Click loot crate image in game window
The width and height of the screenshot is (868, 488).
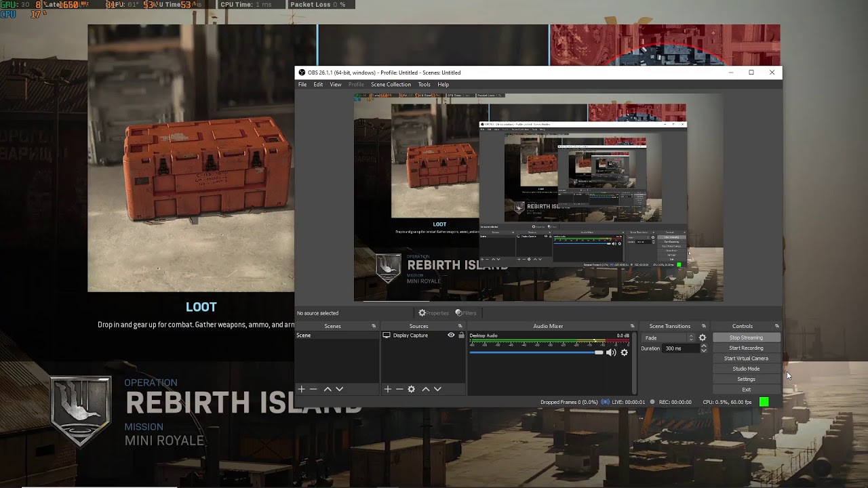tap(208, 169)
